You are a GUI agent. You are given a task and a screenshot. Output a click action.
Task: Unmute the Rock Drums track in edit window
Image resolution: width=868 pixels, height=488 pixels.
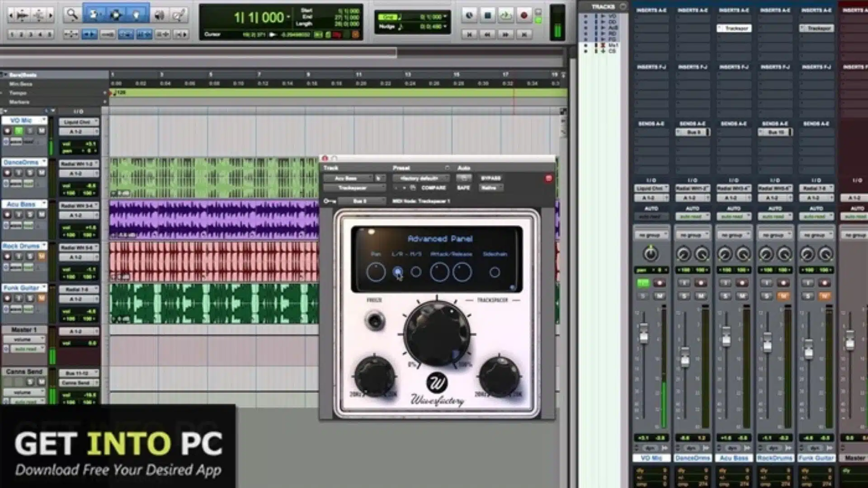42,257
